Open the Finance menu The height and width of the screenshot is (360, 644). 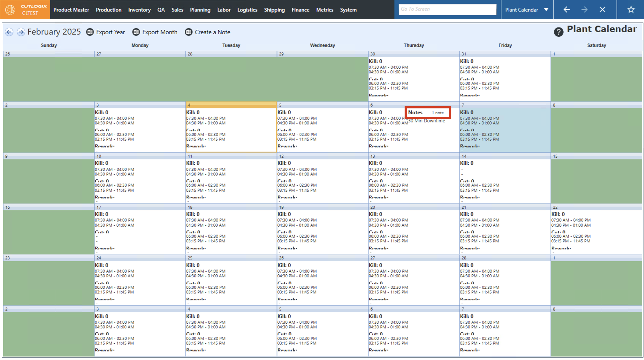coord(300,10)
